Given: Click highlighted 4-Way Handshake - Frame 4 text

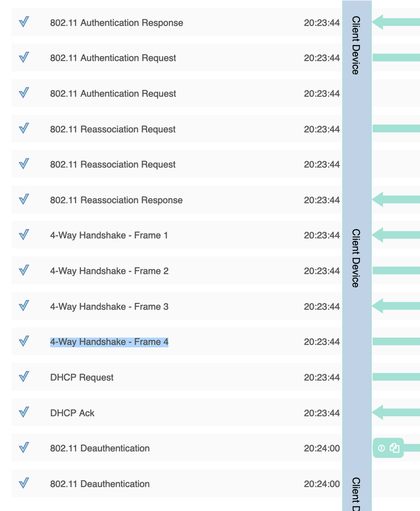Looking at the screenshot, I should [109, 342].
